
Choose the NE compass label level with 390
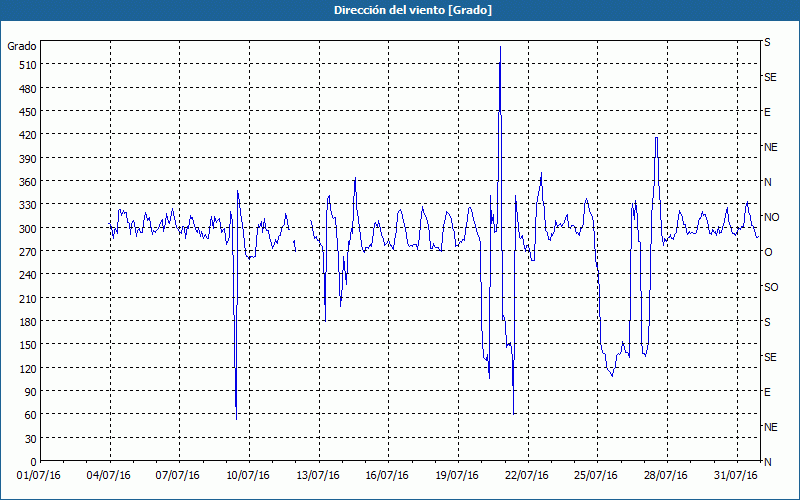[x=771, y=147]
